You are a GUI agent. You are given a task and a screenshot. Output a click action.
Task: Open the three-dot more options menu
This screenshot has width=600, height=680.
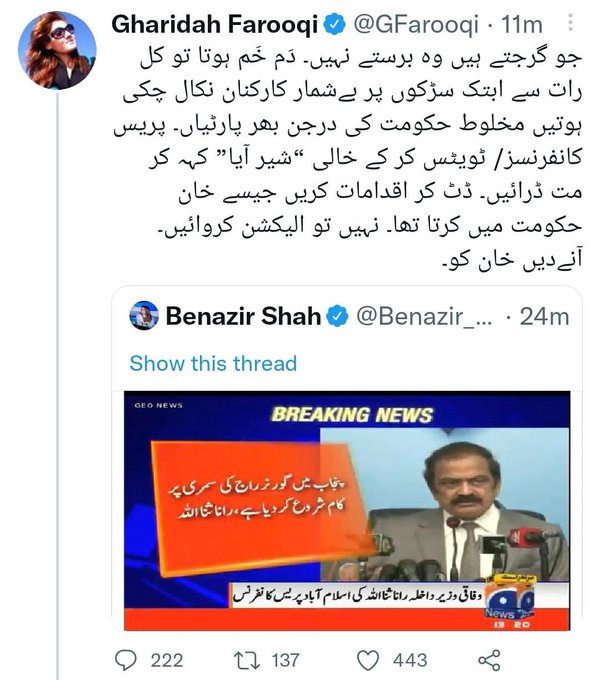(571, 22)
